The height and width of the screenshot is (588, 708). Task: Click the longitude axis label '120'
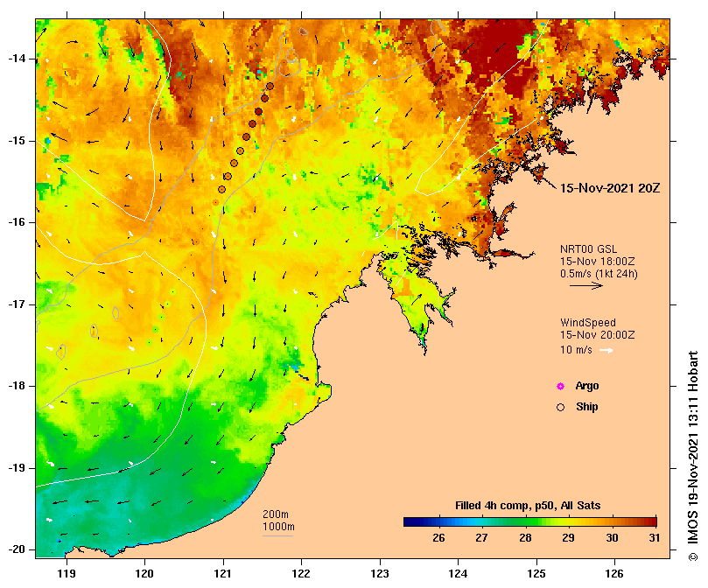(144, 574)
